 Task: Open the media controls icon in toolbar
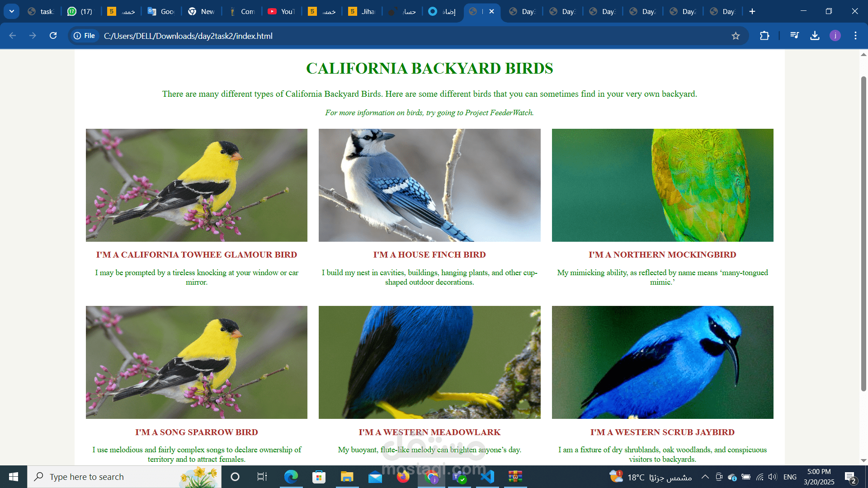point(794,36)
